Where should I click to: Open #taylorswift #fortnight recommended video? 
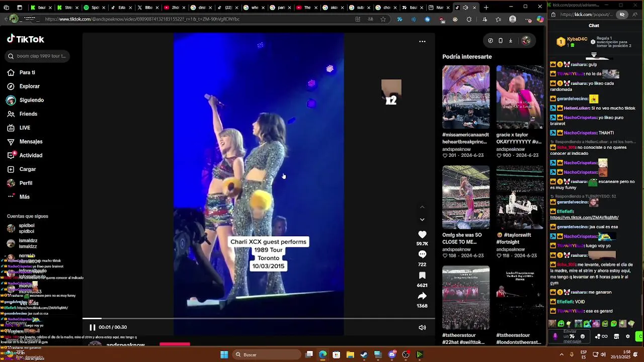click(x=520, y=197)
